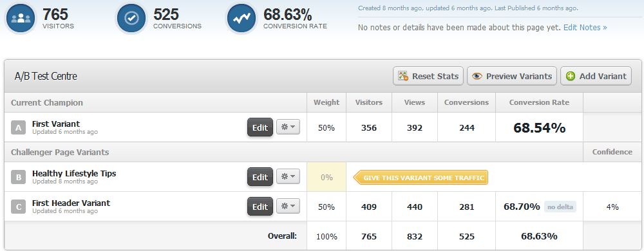Viewport: 644px width, 251px height.
Task: Open gear dropdown for First Header Variant
Action: click(288, 207)
